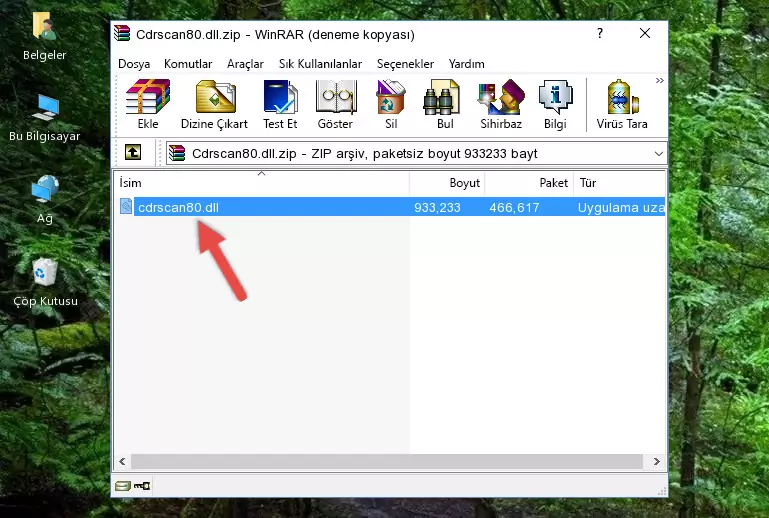Expand hidden toolbar items chevron
This screenshot has height=518, width=769.
tap(660, 80)
